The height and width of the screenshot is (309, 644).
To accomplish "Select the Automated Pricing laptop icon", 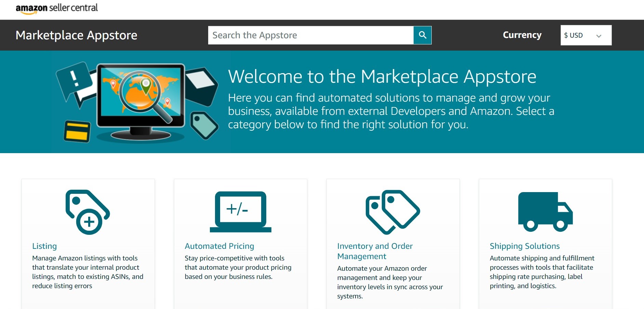I will [x=241, y=212].
